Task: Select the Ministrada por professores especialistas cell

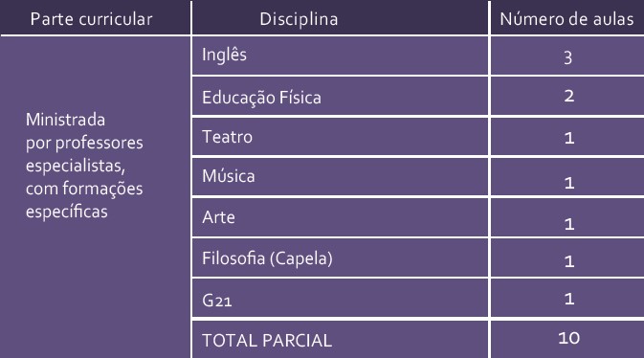Action: (95, 197)
